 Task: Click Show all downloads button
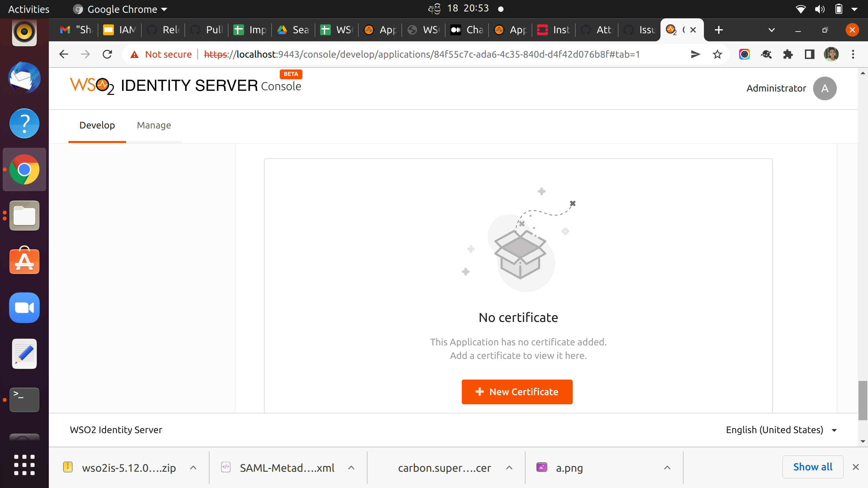click(x=812, y=467)
